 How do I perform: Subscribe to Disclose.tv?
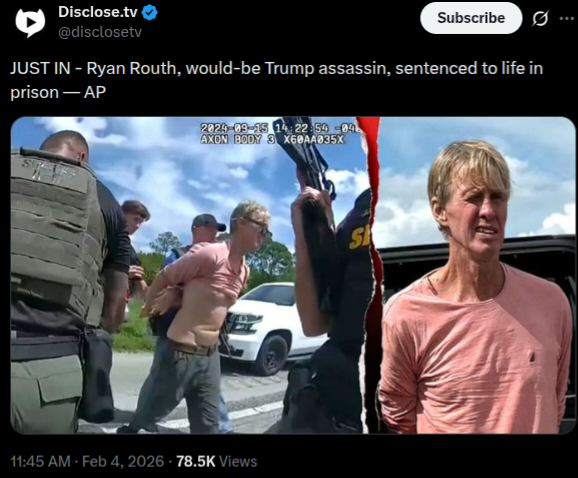471,18
